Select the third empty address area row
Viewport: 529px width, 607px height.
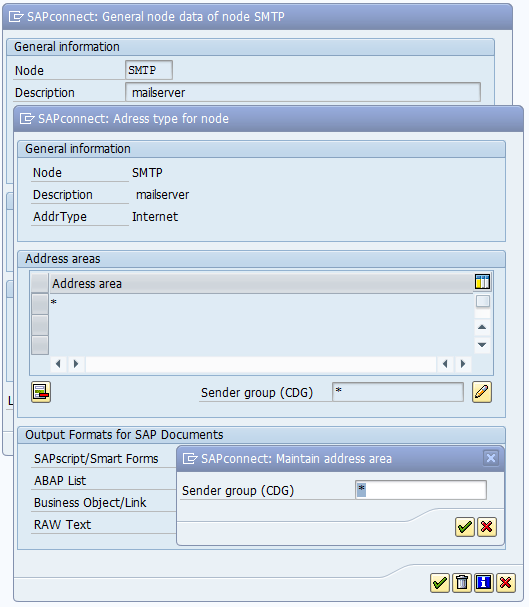point(40,345)
